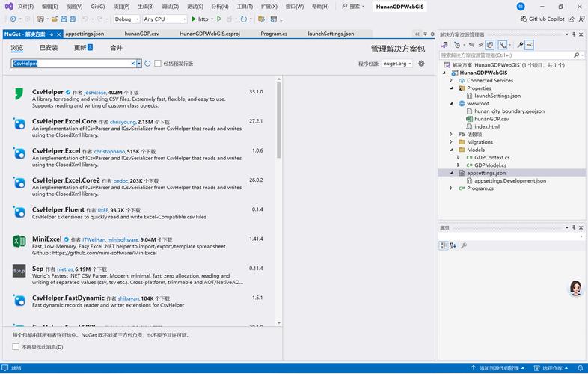Open NuGet package source settings gear

[x=422, y=64]
